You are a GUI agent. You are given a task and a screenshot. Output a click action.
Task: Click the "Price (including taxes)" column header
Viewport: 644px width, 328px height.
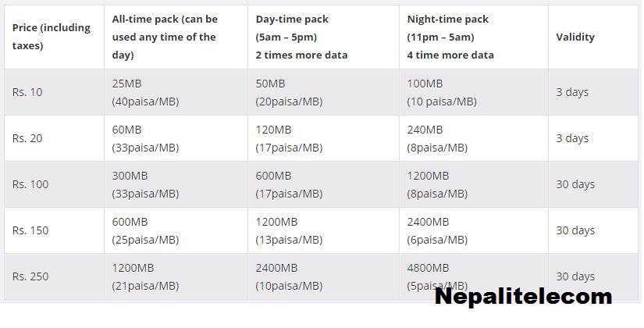54,37
